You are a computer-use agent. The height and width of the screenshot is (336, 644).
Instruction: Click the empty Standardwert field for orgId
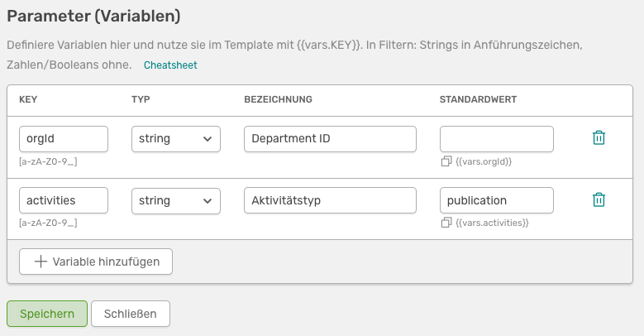(496, 139)
